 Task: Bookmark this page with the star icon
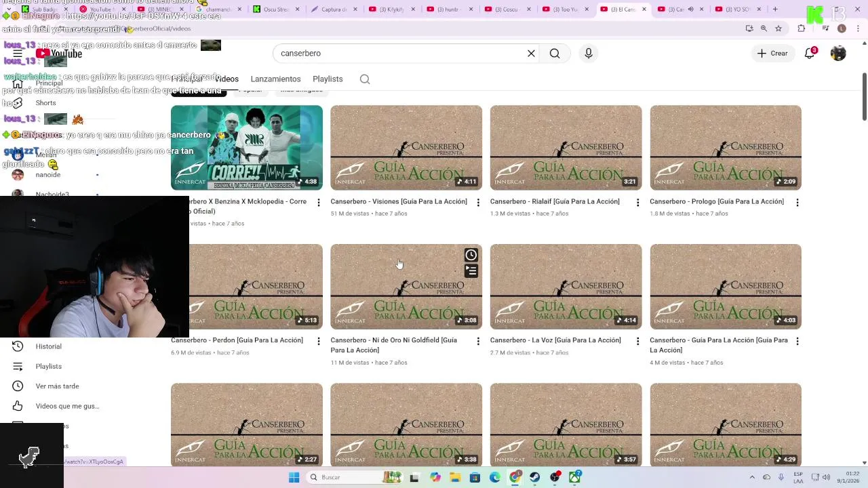(x=778, y=28)
